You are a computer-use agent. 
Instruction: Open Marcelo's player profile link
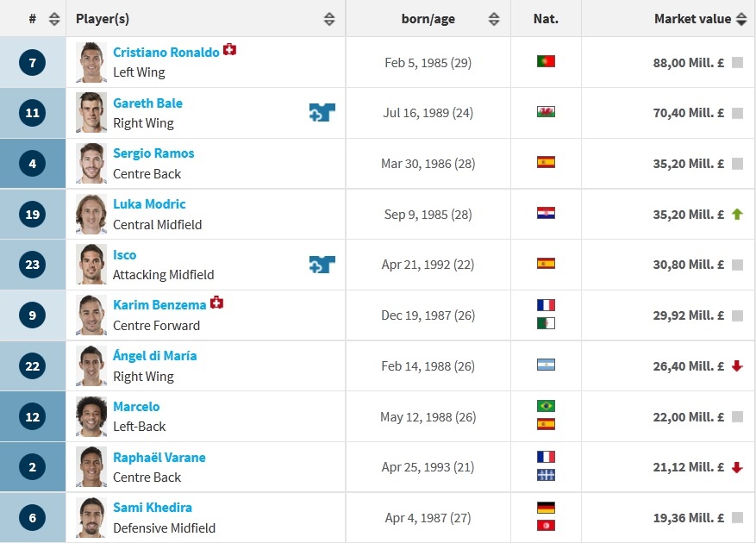[136, 406]
